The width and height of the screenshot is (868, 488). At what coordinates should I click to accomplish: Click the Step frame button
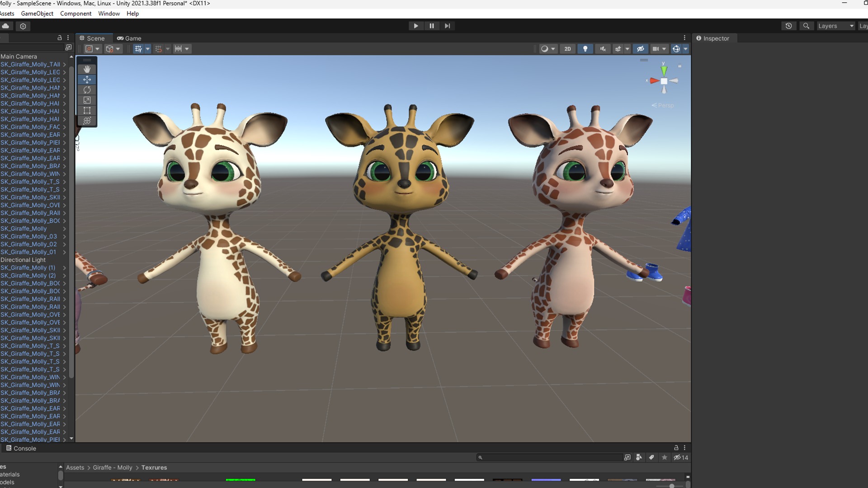pyautogui.click(x=447, y=26)
